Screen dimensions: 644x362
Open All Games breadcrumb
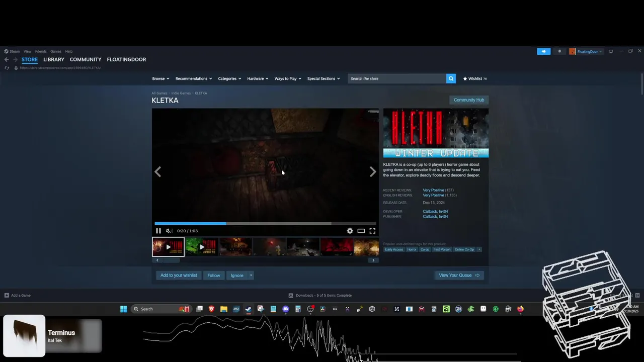click(x=159, y=93)
